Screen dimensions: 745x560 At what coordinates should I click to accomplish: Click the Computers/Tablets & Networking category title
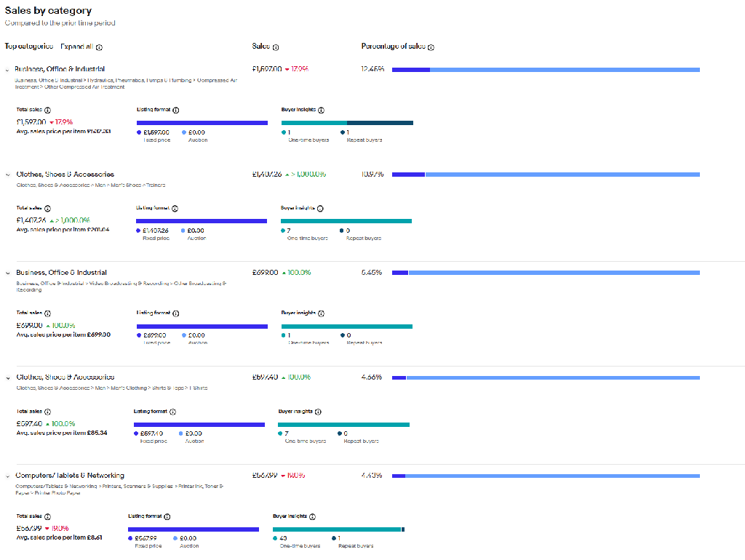click(70, 476)
